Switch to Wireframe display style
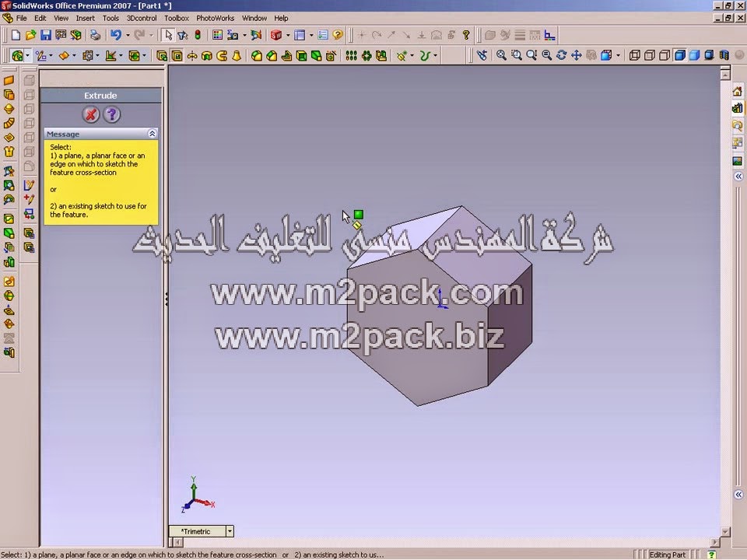This screenshot has height=560, width=747. [x=635, y=55]
